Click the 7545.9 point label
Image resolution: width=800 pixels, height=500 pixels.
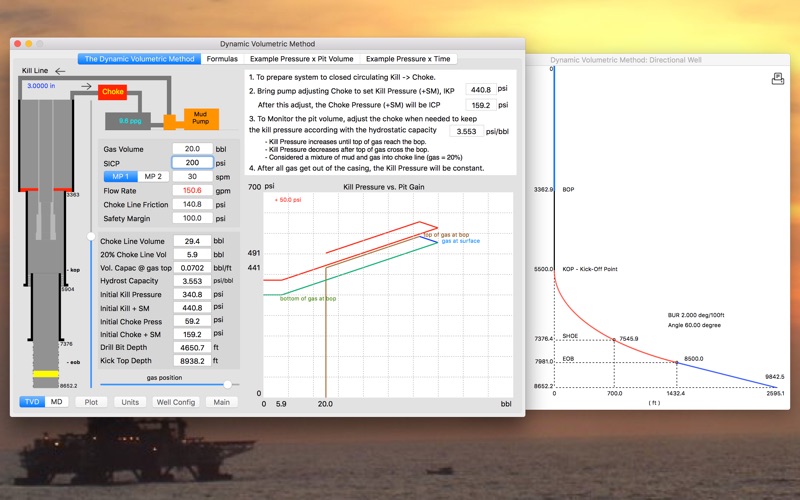click(x=629, y=339)
